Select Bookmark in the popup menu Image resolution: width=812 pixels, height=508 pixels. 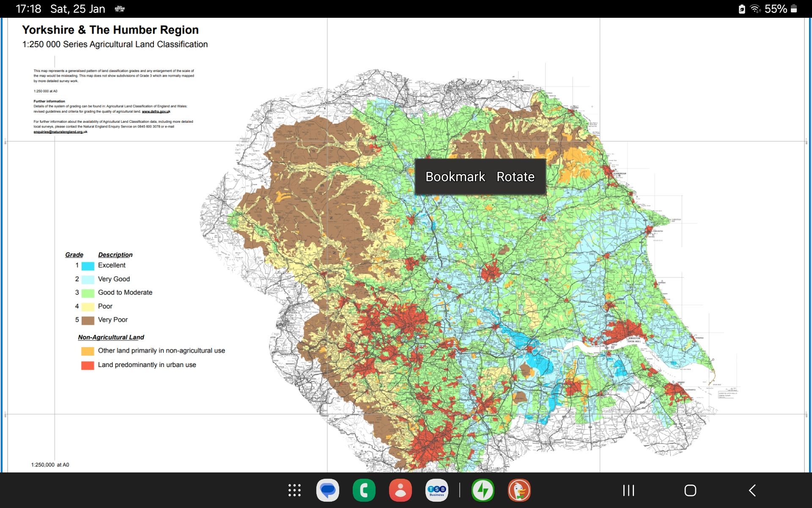(x=455, y=177)
